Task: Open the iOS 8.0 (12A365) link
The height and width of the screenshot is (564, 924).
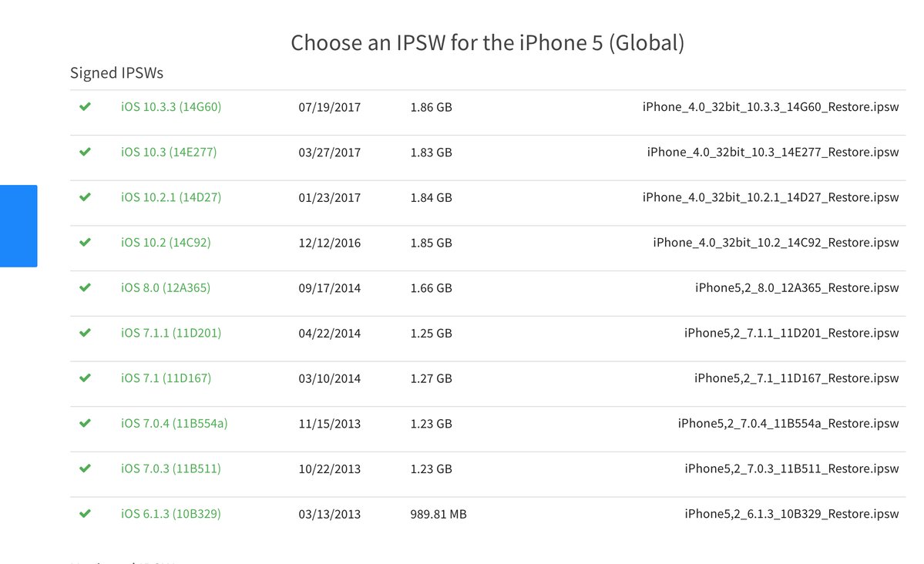Action: [x=166, y=287]
